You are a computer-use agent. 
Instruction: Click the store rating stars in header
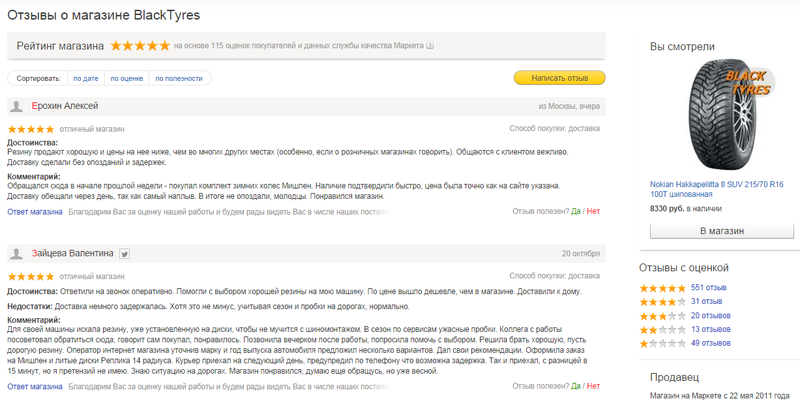[x=140, y=45]
